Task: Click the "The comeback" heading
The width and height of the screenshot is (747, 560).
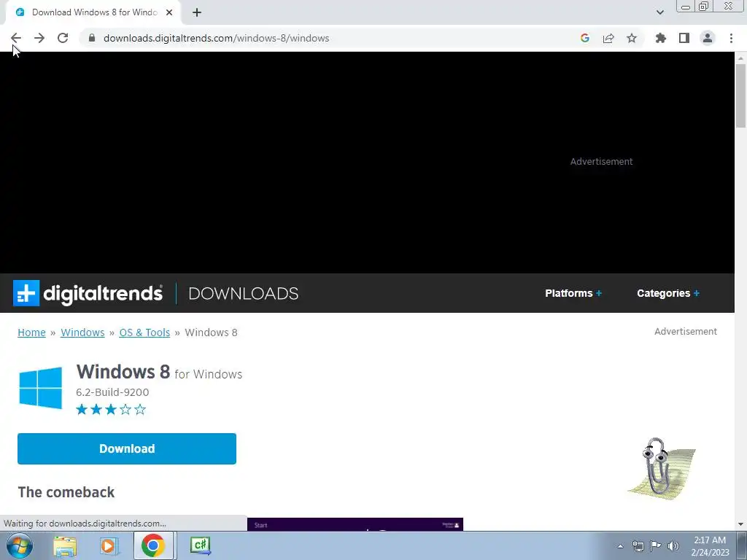Action: tap(66, 492)
